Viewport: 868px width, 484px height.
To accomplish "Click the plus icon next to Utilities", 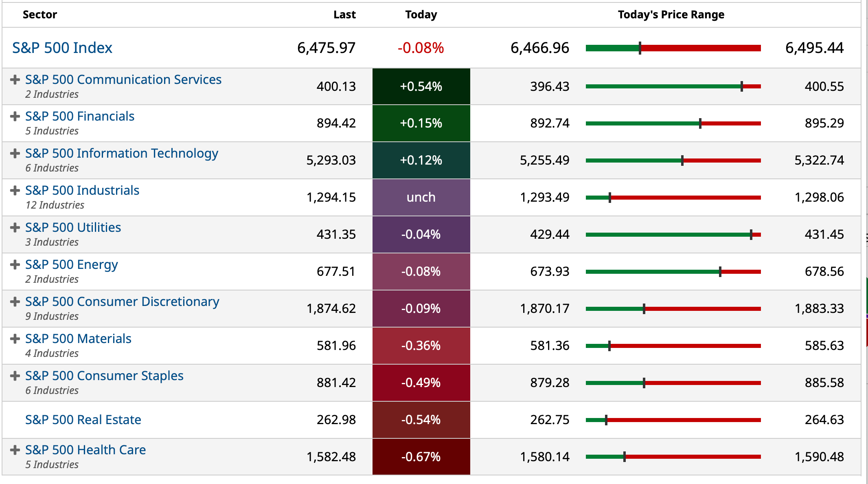I will pos(15,227).
